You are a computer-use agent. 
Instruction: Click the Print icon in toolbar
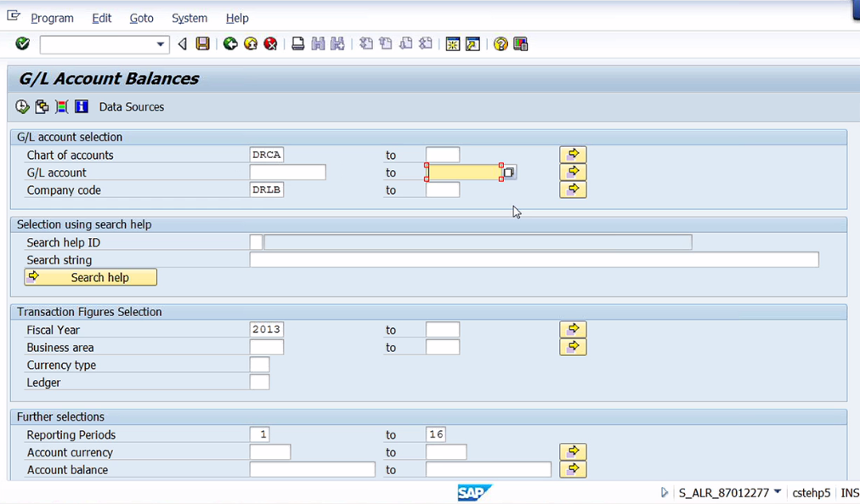pos(297,44)
